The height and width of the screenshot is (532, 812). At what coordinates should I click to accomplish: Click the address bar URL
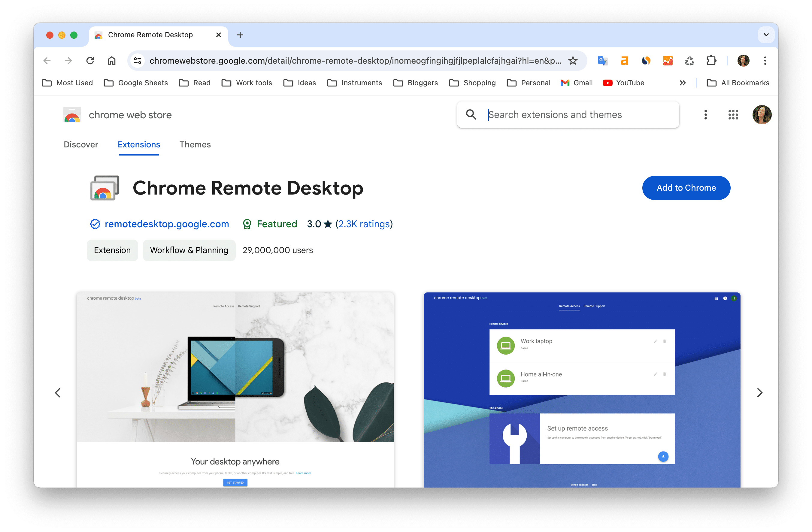356,61
